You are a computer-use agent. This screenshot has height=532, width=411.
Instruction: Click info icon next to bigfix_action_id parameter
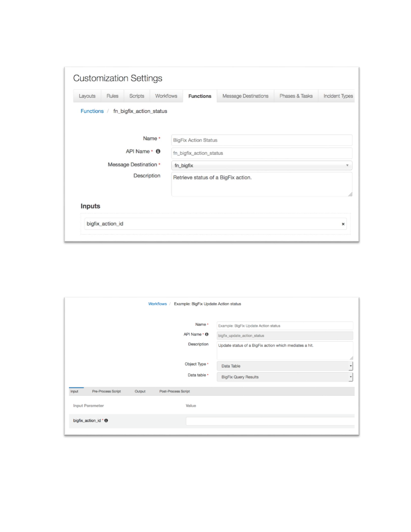[106, 420]
